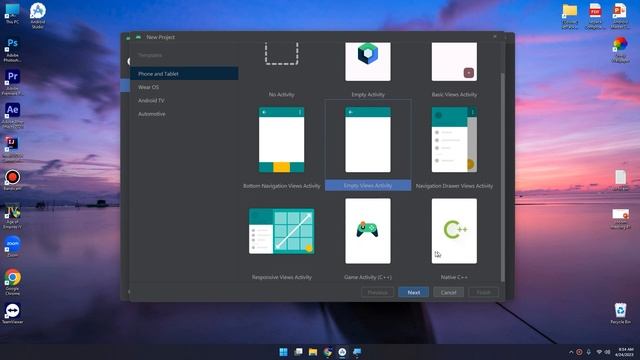The height and width of the screenshot is (360, 640).
Task: Click the Cancel button
Action: pos(448,292)
